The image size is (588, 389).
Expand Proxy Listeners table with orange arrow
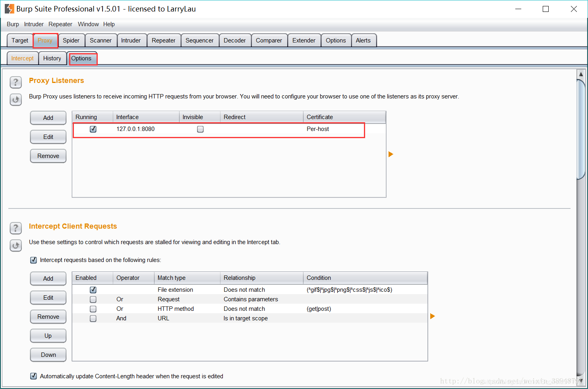(391, 154)
